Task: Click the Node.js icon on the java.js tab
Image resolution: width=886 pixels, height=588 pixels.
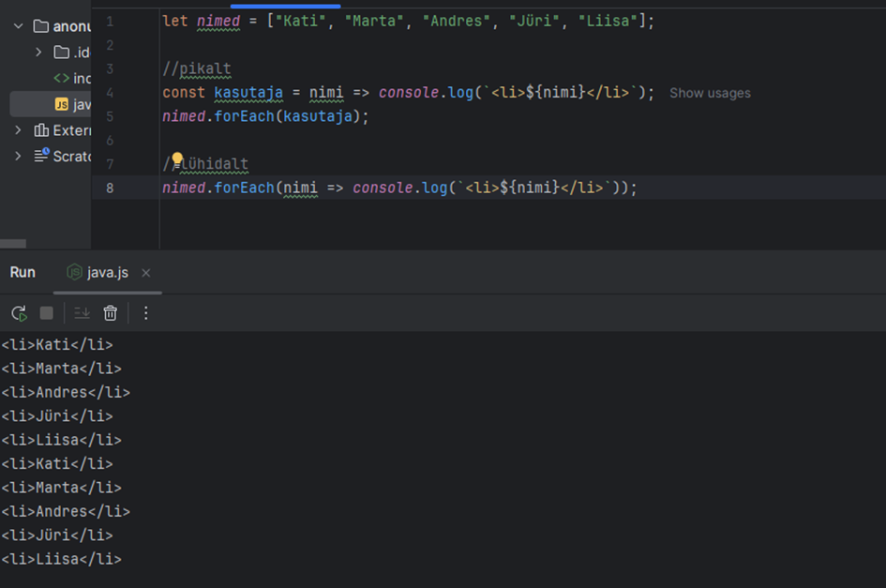Action: (74, 273)
